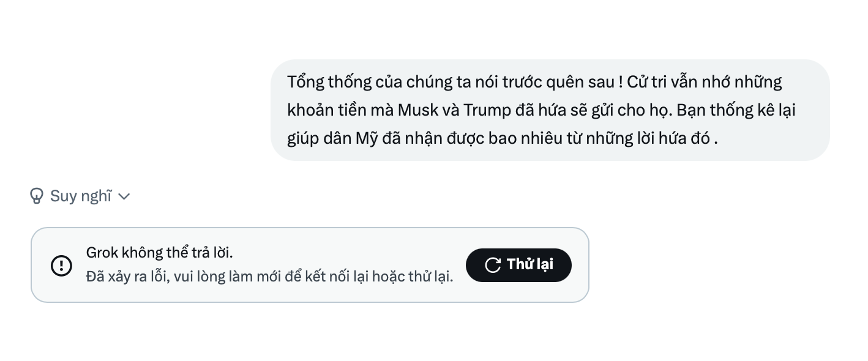Click the lightbulb thinking icon

point(37,196)
